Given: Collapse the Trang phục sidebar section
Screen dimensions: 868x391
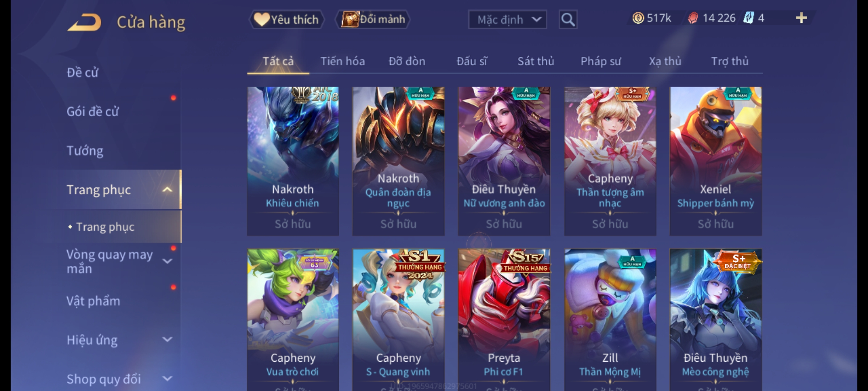Looking at the screenshot, I should coord(167,190).
